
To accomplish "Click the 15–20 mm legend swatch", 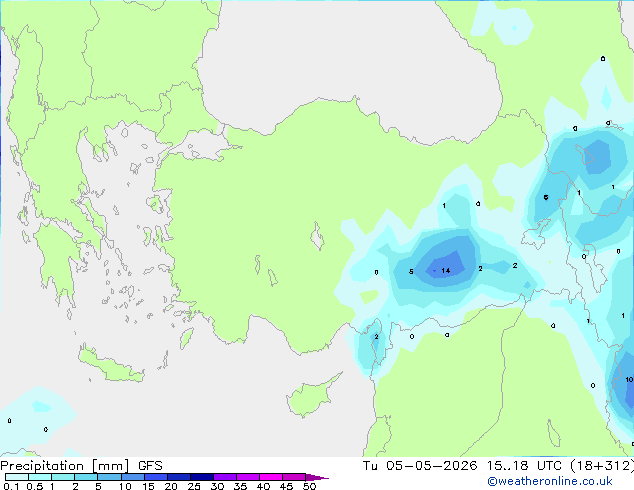I will (x=156, y=477).
